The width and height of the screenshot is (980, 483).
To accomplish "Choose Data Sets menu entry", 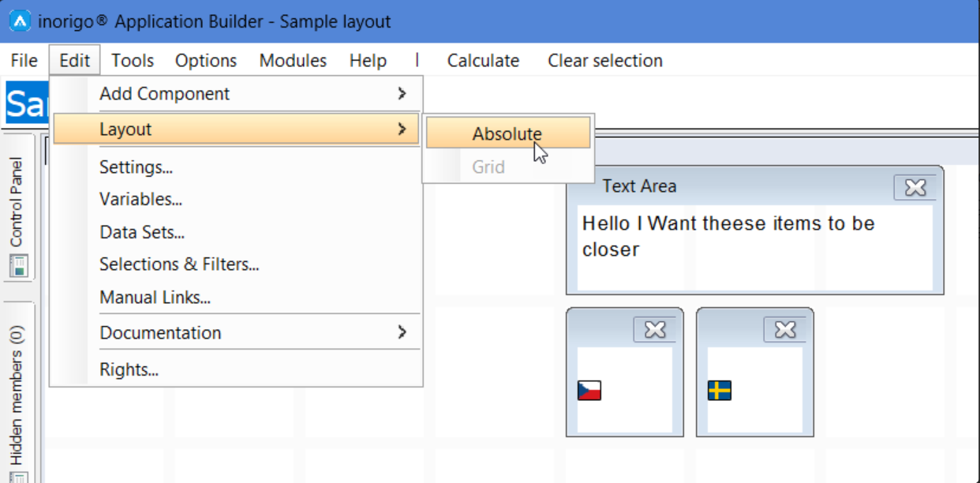I will point(142,233).
